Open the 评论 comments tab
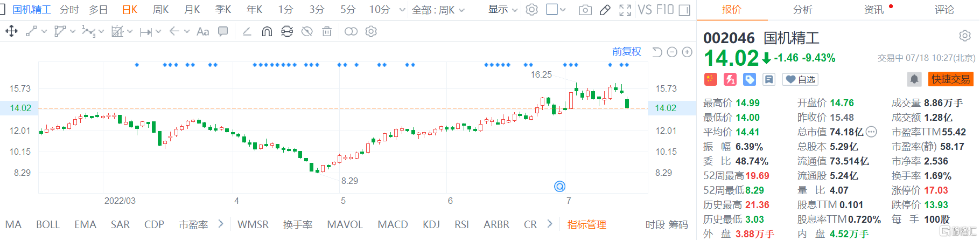Screen dimensions: 980x240 coord(944,10)
